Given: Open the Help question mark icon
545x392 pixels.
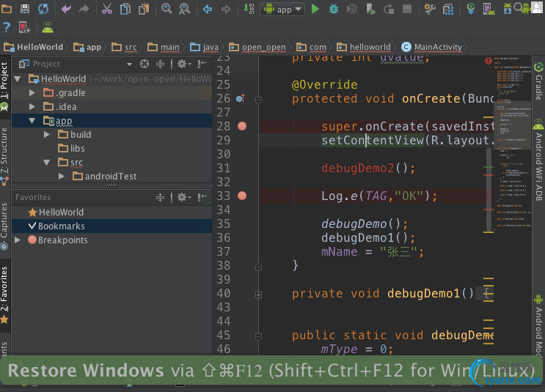Looking at the screenshot, I should pyautogui.click(x=7, y=28).
